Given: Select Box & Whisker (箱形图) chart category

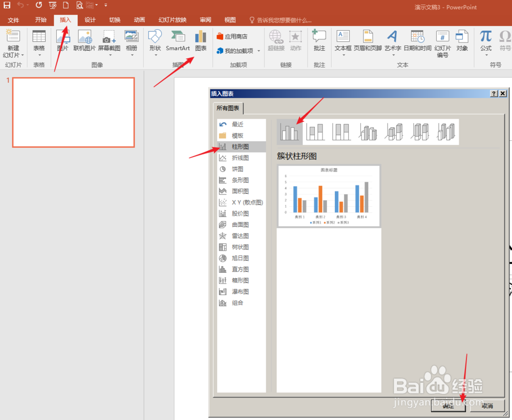Looking at the screenshot, I should pos(241,280).
